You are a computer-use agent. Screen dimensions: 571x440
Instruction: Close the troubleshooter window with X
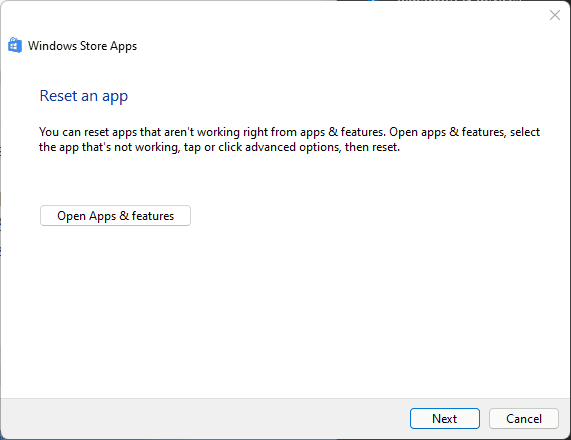point(555,15)
